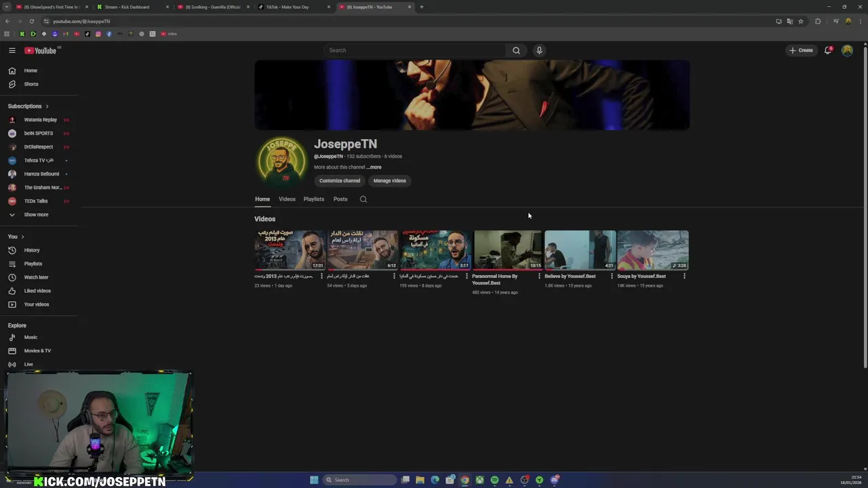
Task: Open the notifications bell
Action: pos(828,50)
